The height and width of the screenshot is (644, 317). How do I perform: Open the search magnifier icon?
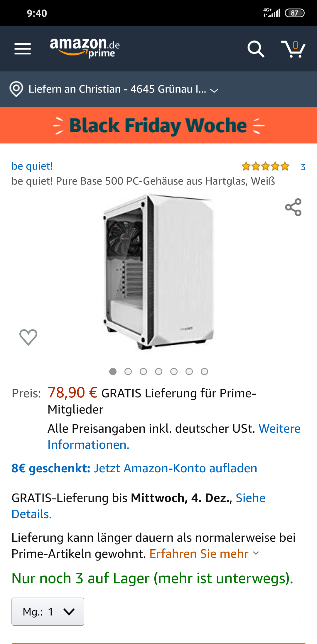point(256,49)
